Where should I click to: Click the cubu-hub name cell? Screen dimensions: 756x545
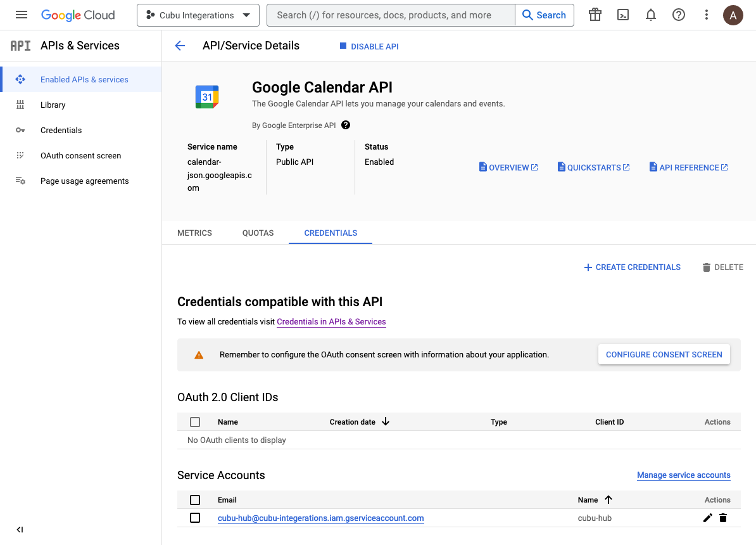tap(595, 518)
